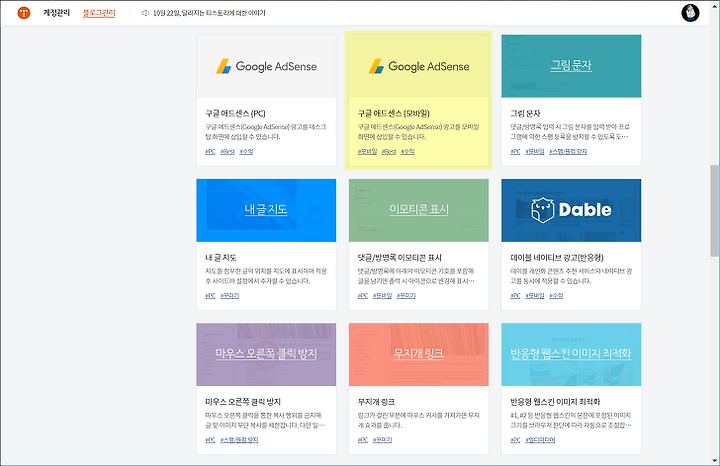
Task: Open the 이모티콘 표시 green banner
Action: click(419, 210)
